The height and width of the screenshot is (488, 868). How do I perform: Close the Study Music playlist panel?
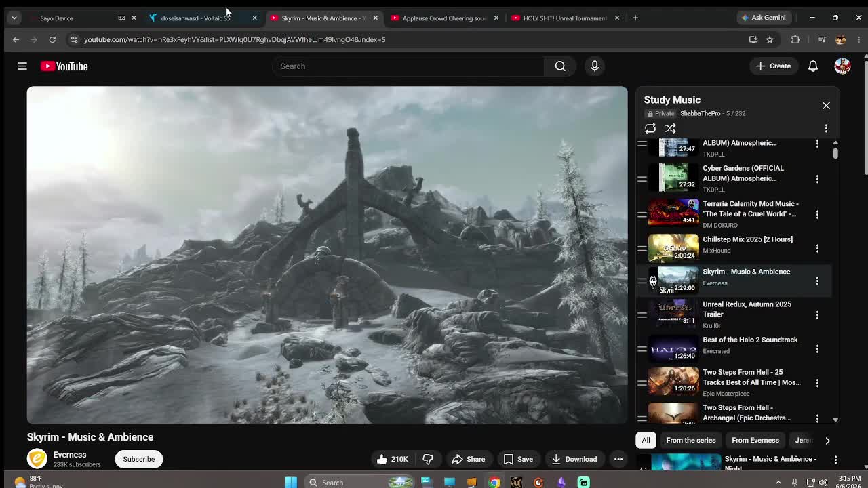(826, 106)
